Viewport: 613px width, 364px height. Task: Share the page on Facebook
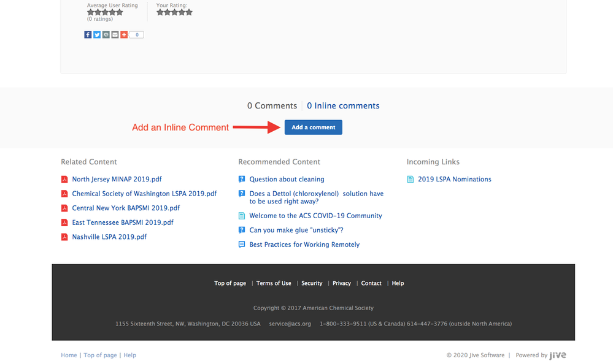[88, 35]
